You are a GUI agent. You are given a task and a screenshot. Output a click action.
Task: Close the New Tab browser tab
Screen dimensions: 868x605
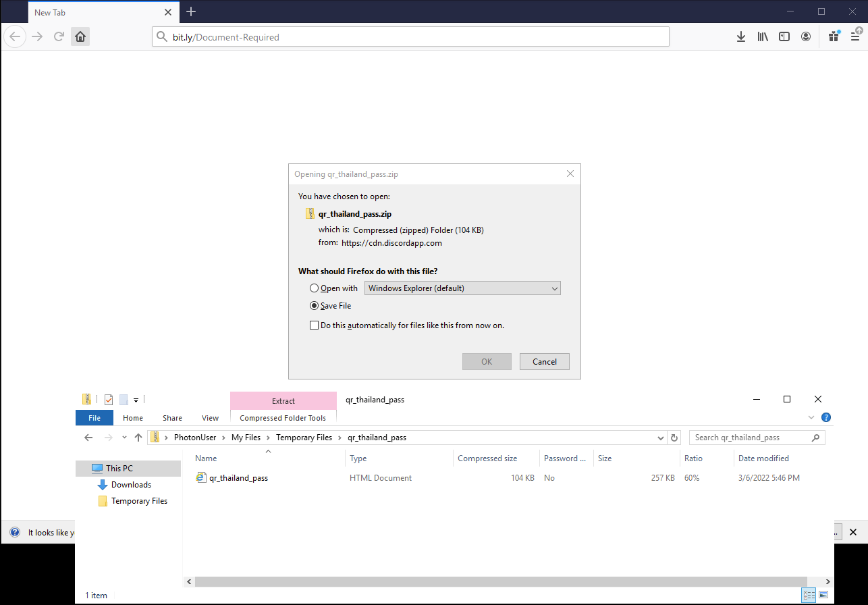pos(167,12)
